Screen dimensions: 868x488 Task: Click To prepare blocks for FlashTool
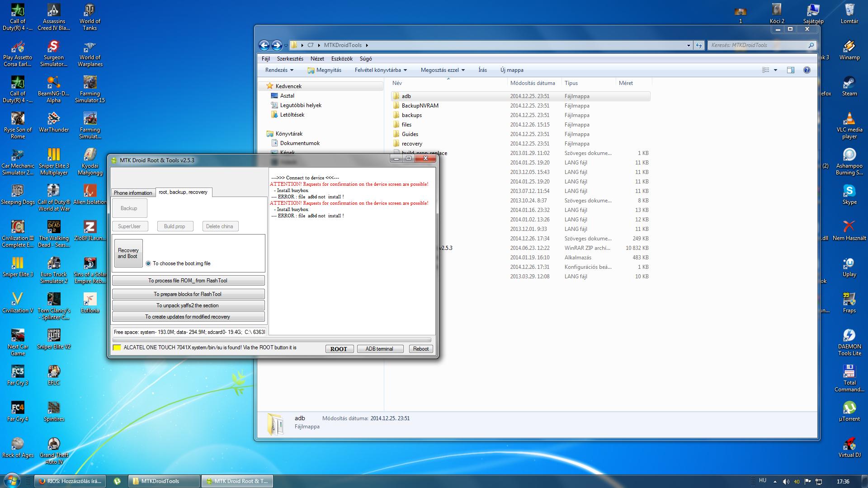188,294
